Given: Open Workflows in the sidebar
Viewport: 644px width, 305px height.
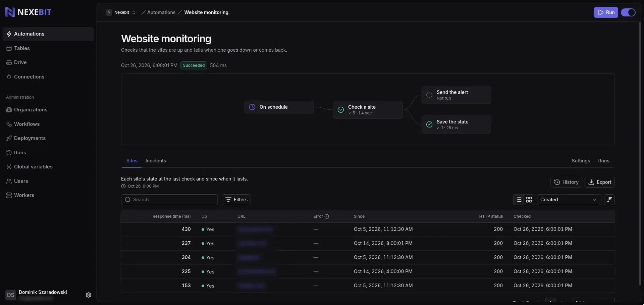Looking at the screenshot, I should [48, 124].
